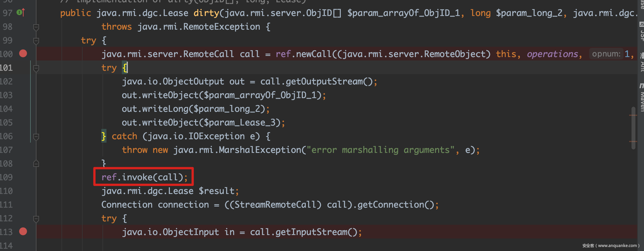
Task: Open the Maven tool window tab
Action: click(x=642, y=102)
